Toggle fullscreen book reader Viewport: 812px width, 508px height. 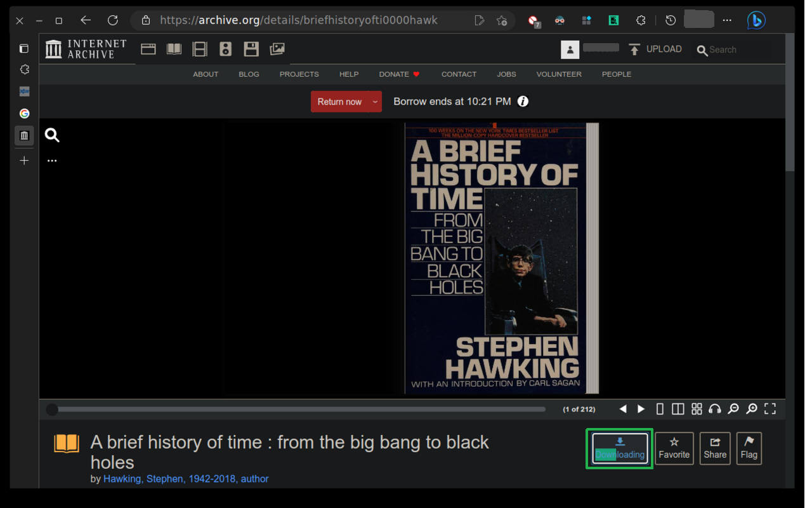pyautogui.click(x=770, y=409)
